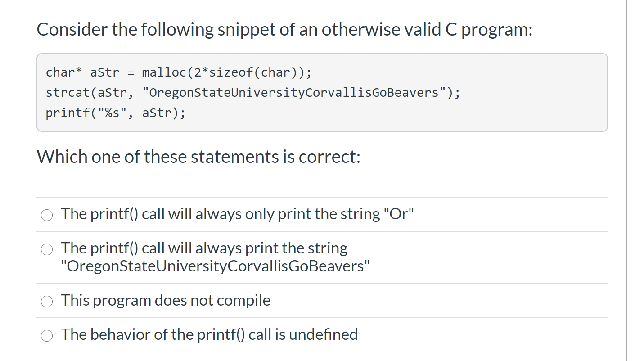Click the "%s" format specifier in code
This screenshot has width=644, height=361.
(112, 113)
